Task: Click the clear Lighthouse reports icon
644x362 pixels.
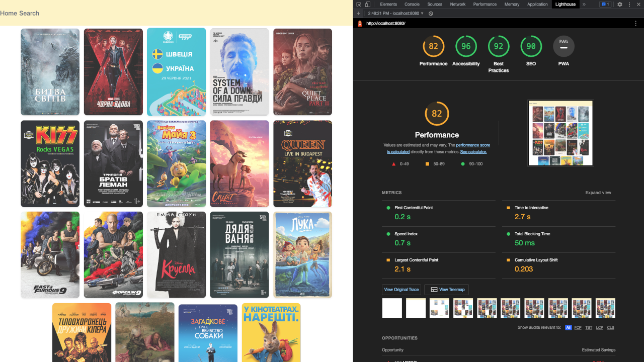Action: pos(431,14)
